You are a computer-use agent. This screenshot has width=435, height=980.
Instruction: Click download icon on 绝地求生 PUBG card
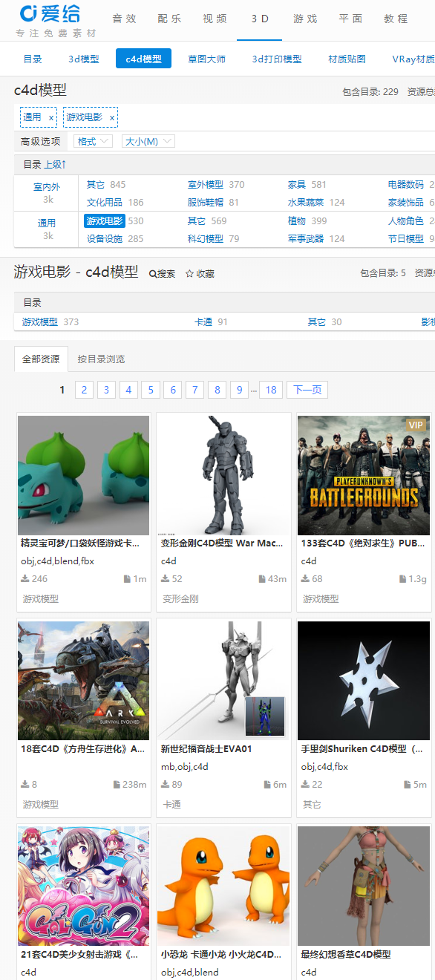[x=305, y=579]
